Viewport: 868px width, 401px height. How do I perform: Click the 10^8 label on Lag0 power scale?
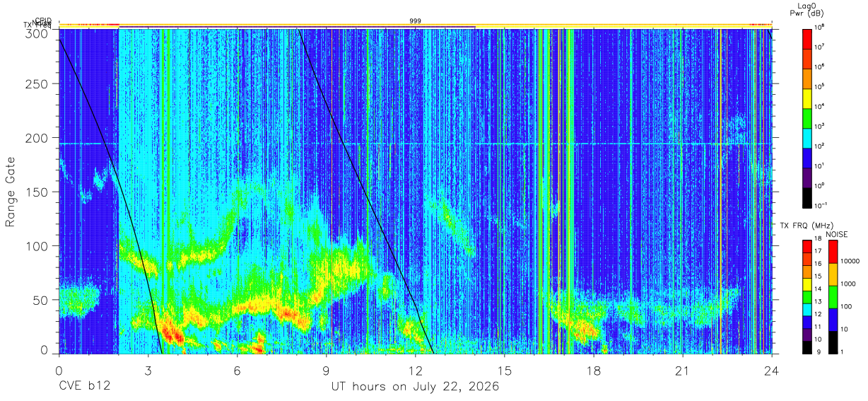point(819,27)
